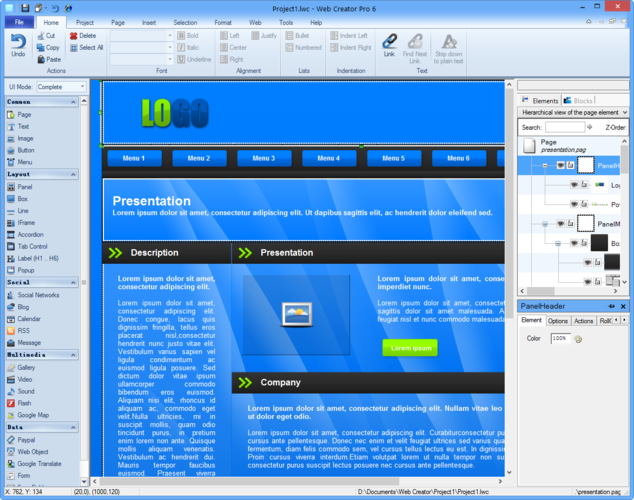Toggle lock icon of PanelMenu row
The image size is (634, 500).
[571, 223]
